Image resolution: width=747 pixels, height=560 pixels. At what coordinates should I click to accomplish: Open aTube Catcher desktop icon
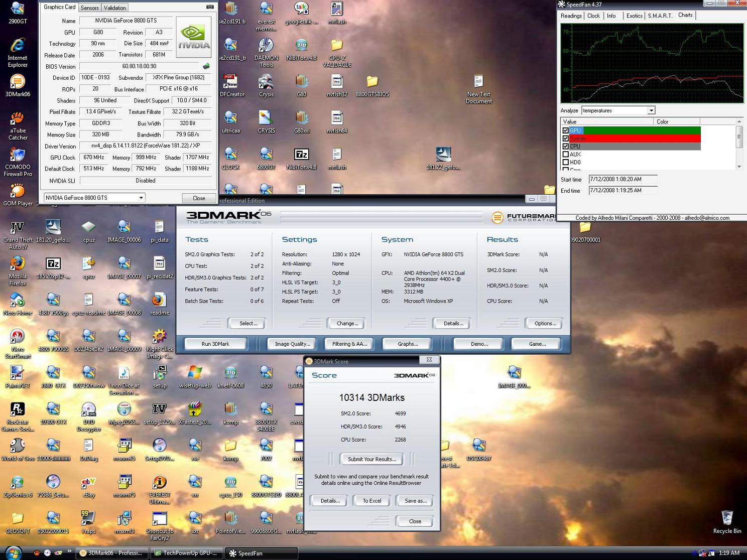click(18, 125)
